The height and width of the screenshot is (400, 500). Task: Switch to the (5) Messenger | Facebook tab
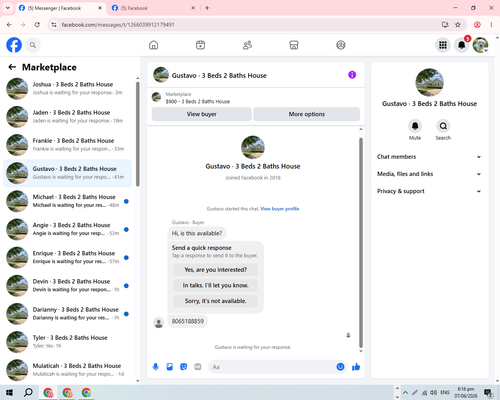click(x=60, y=8)
